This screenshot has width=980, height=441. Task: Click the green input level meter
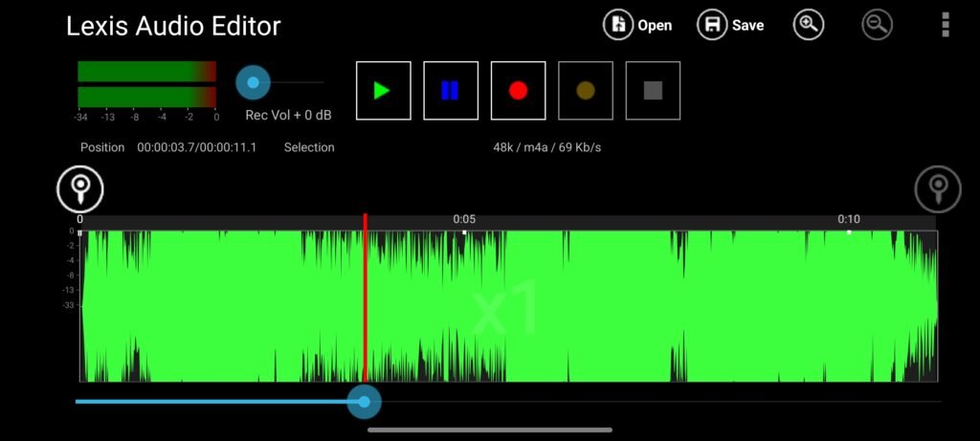pyautogui.click(x=147, y=85)
